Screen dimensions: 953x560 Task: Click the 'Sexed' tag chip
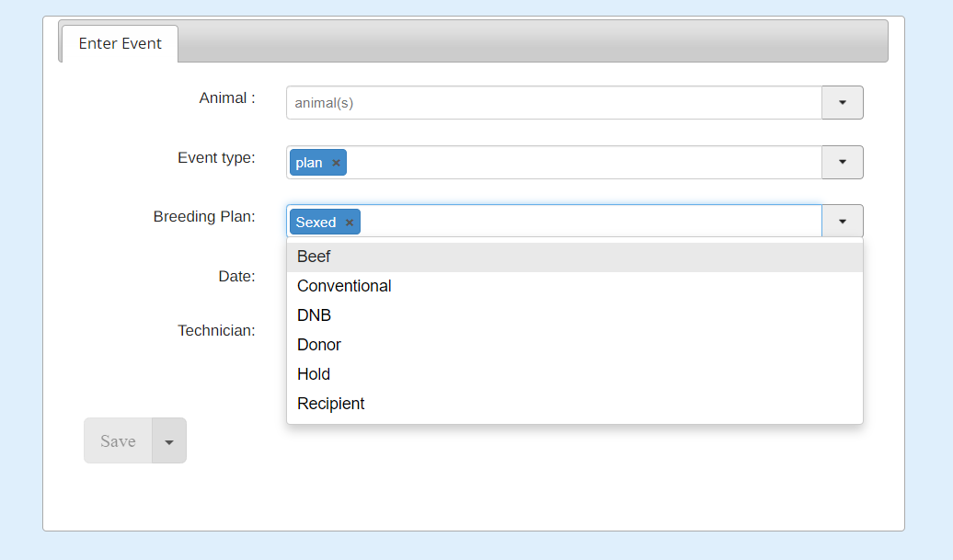click(316, 223)
